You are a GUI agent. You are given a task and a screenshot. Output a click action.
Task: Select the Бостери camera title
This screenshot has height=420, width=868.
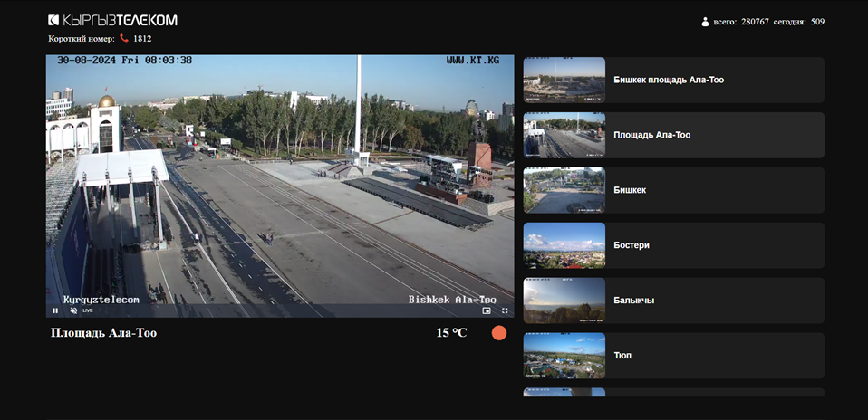point(632,245)
